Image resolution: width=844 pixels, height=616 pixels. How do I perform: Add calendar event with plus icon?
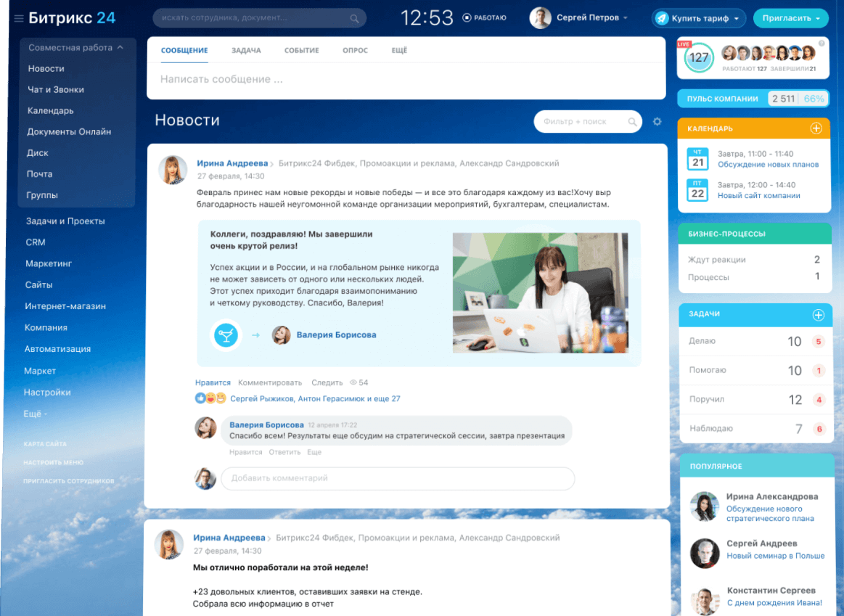click(816, 128)
